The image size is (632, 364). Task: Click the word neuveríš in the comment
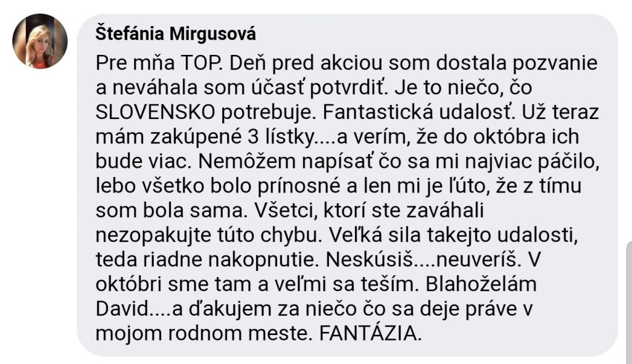[478, 260]
